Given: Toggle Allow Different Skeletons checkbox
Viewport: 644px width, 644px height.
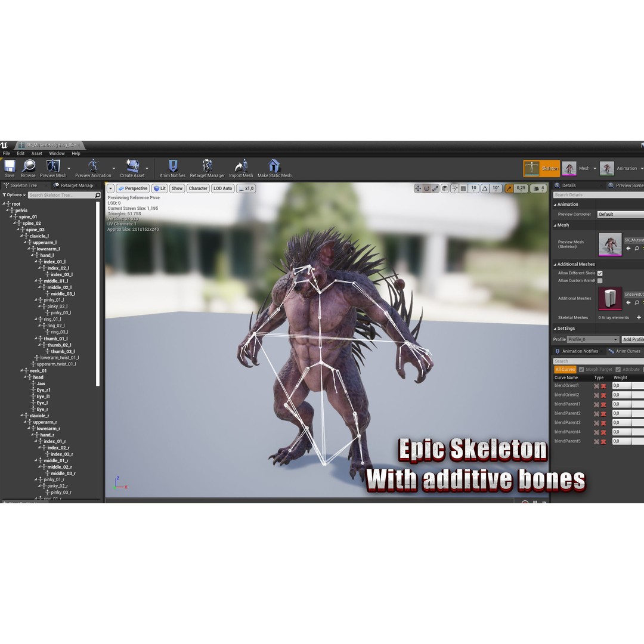Looking at the screenshot, I should tap(600, 273).
